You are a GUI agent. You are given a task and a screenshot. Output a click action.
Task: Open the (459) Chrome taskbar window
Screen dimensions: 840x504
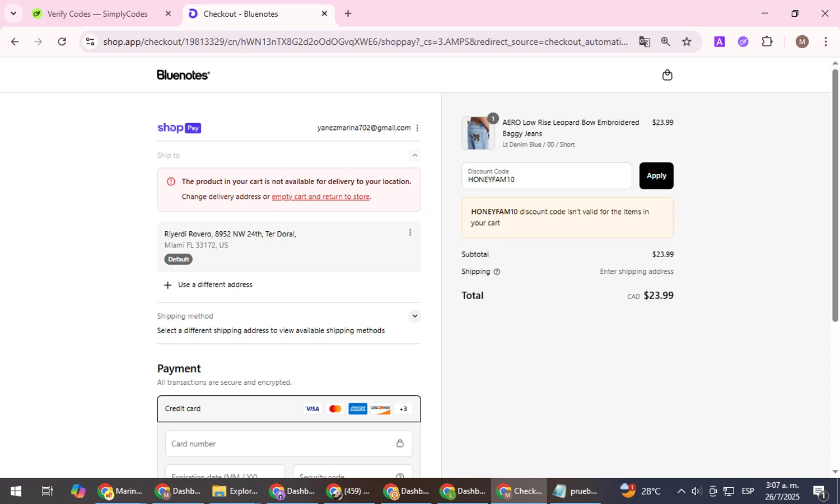coord(349,491)
